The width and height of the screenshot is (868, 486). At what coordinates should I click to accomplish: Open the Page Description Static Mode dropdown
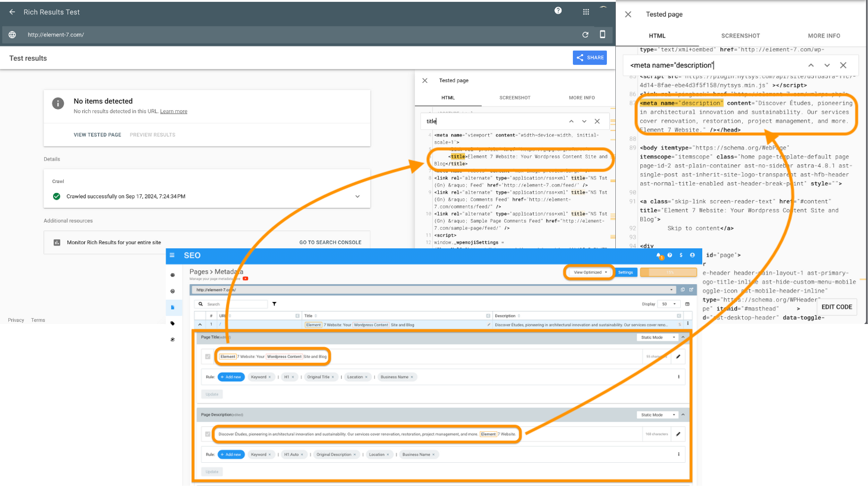(658, 415)
